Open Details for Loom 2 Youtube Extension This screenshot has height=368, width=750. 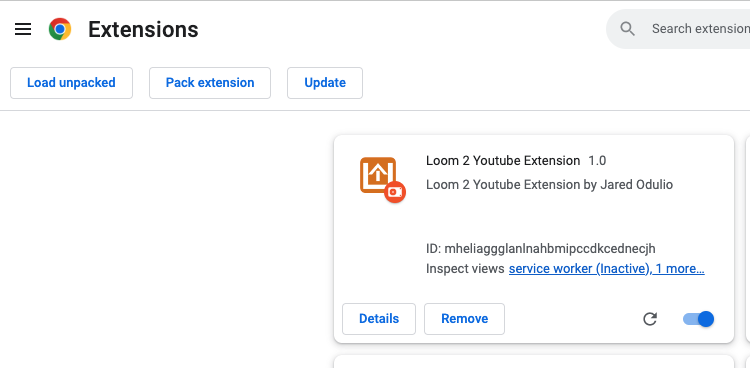click(x=379, y=319)
